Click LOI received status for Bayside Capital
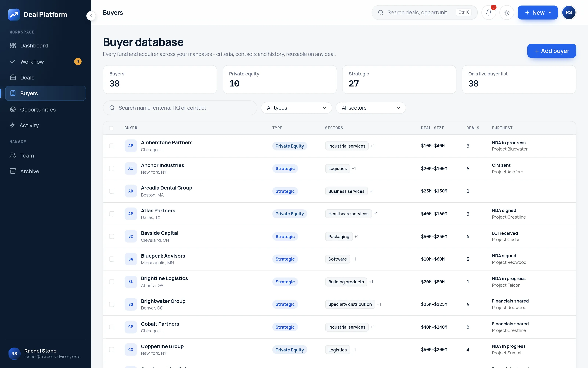This screenshot has height=368, width=588. [x=505, y=233]
